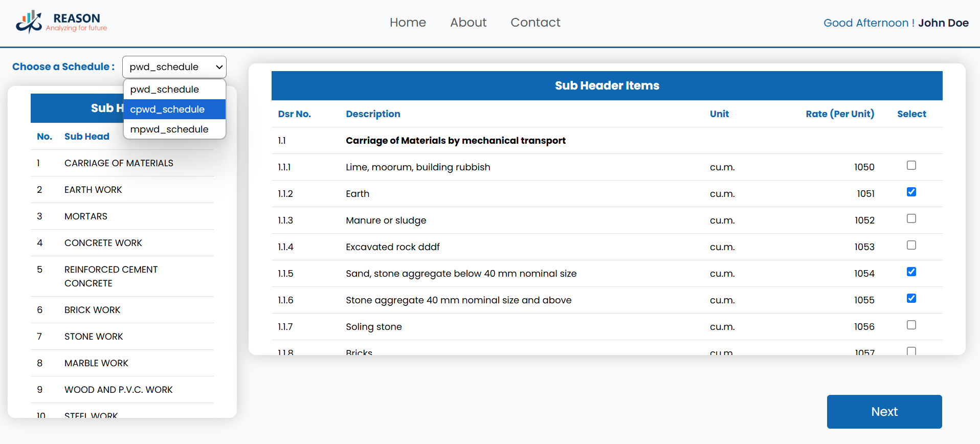
Task: Select the EARTH WORK sub head
Action: point(93,190)
